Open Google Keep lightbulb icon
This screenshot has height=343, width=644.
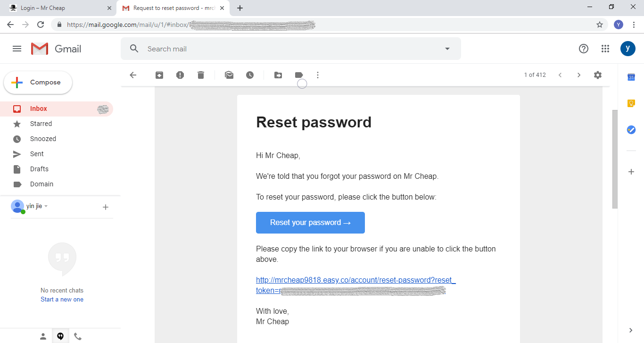(x=631, y=103)
